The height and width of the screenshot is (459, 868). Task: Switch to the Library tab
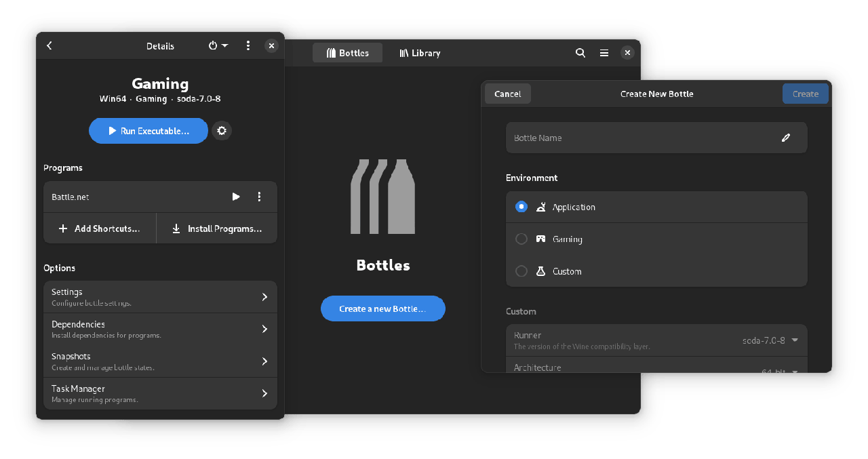420,53
